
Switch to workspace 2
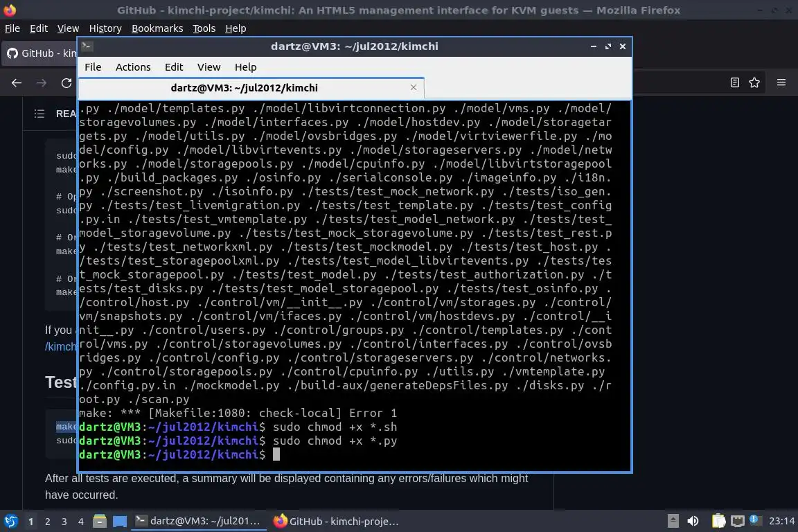(x=47, y=522)
